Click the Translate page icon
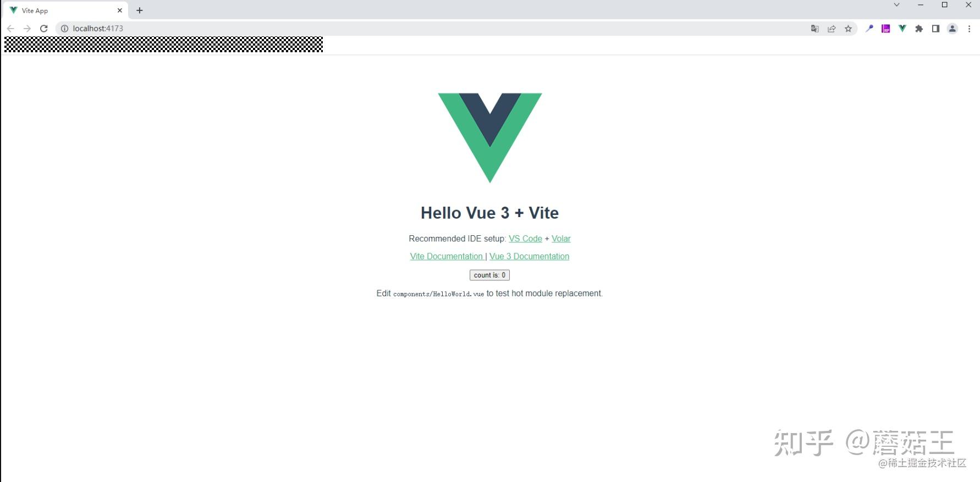 [x=815, y=29]
